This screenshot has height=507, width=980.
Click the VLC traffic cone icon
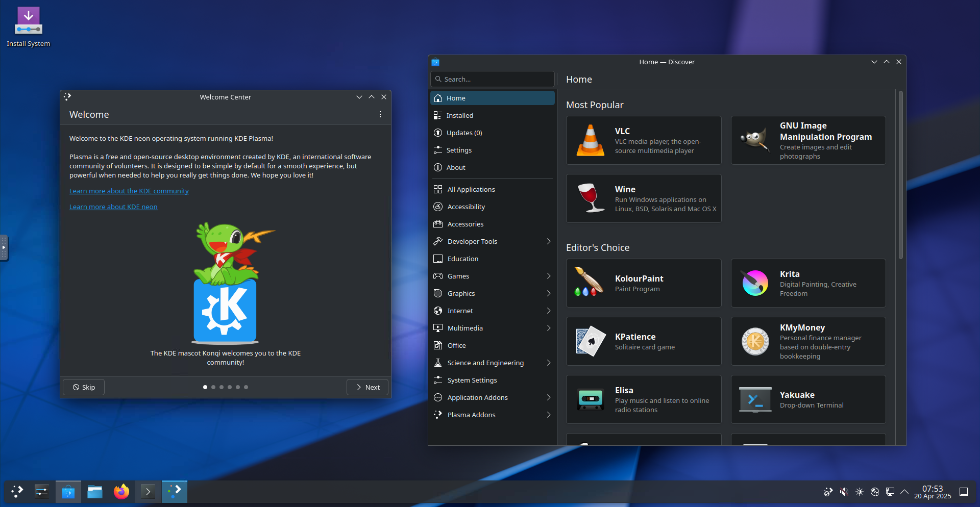[591, 140]
